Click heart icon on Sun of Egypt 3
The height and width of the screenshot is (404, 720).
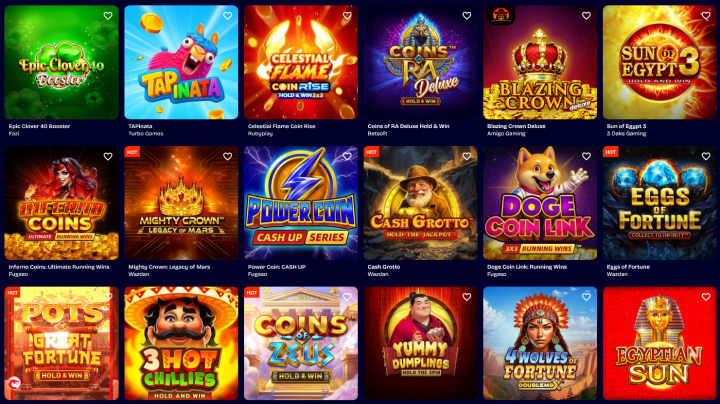pyautogui.click(x=706, y=16)
